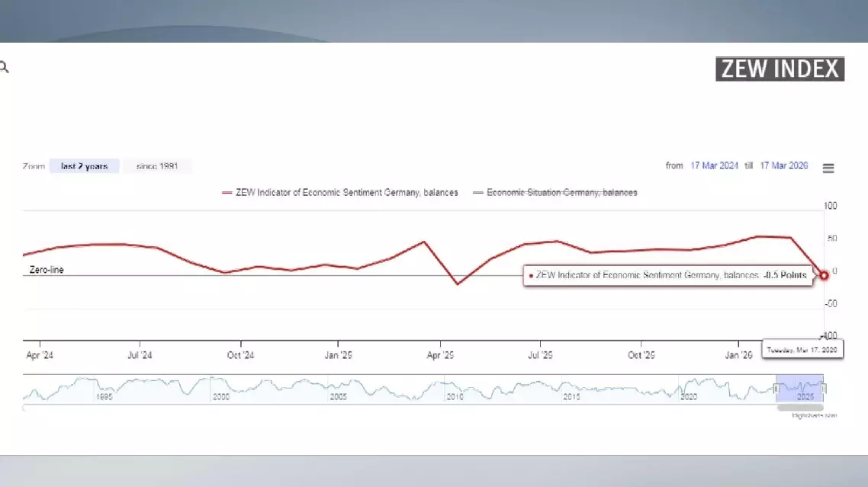Select the 'since 1991' zoom range
868x487 pixels.
click(x=157, y=166)
